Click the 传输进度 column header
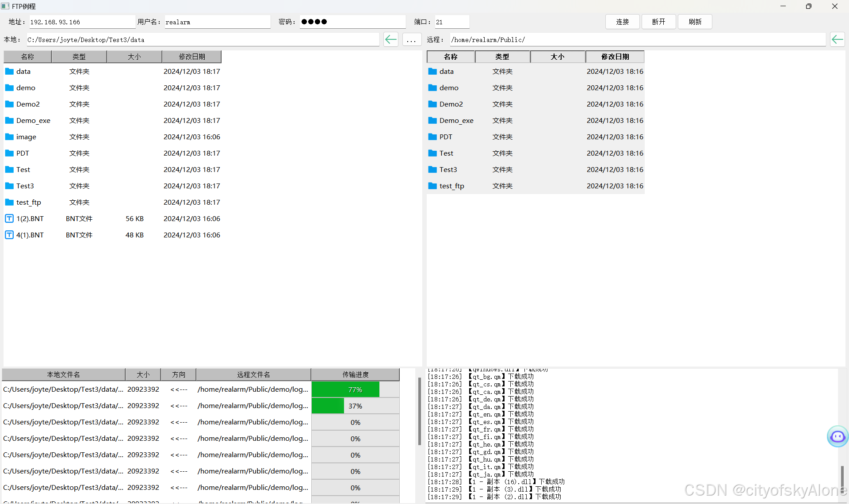The width and height of the screenshot is (849, 504). tap(355, 374)
